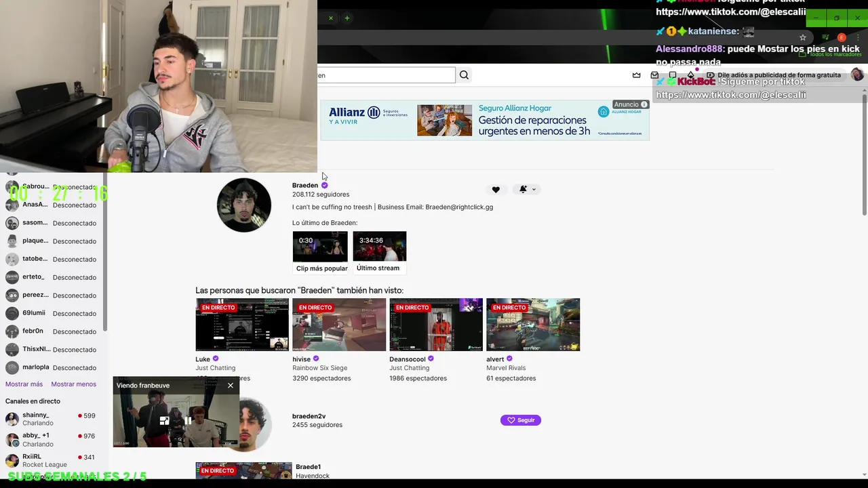Open the braeden2v channel link

(x=309, y=416)
